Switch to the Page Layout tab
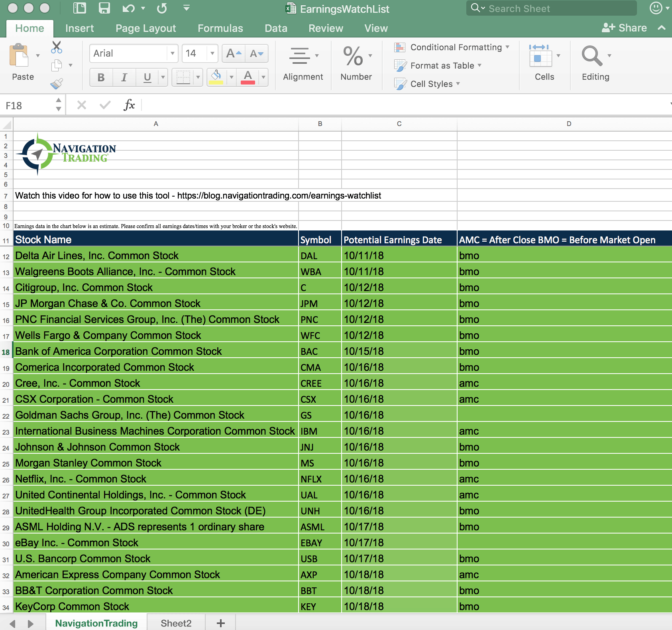The width and height of the screenshot is (672, 630). tap(146, 28)
